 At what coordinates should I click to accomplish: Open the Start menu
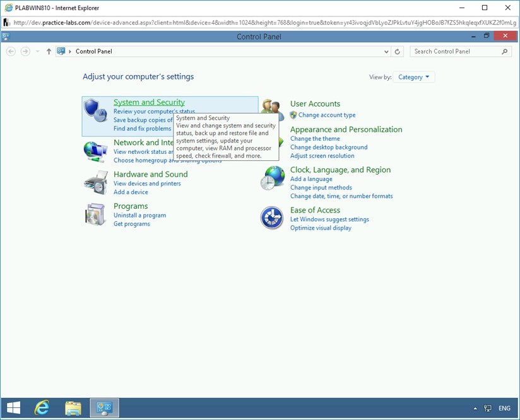(13, 407)
